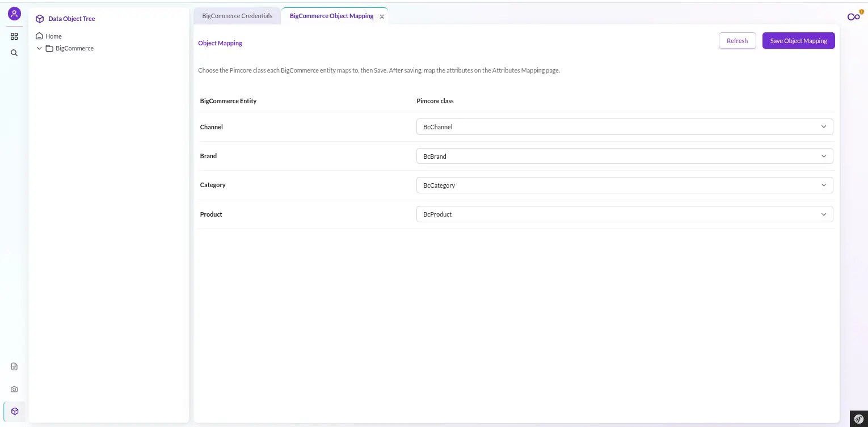Screen dimensions: 868x427
Task: Click the infinity logo with notification badge
Action: (854, 16)
